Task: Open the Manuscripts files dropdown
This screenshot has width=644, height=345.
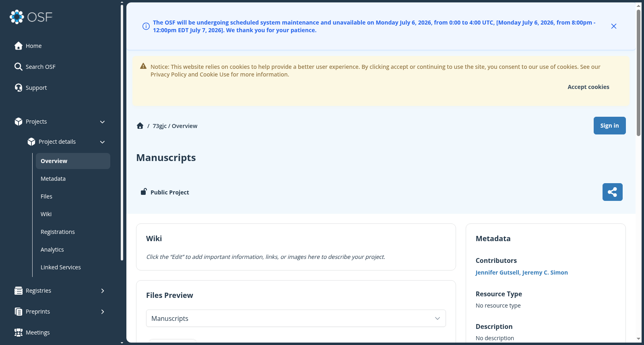Action: [x=296, y=318]
